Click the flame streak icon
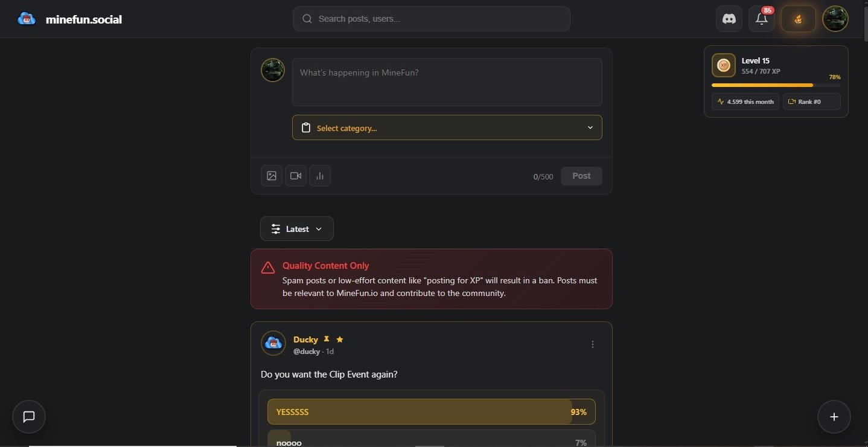 coord(798,19)
